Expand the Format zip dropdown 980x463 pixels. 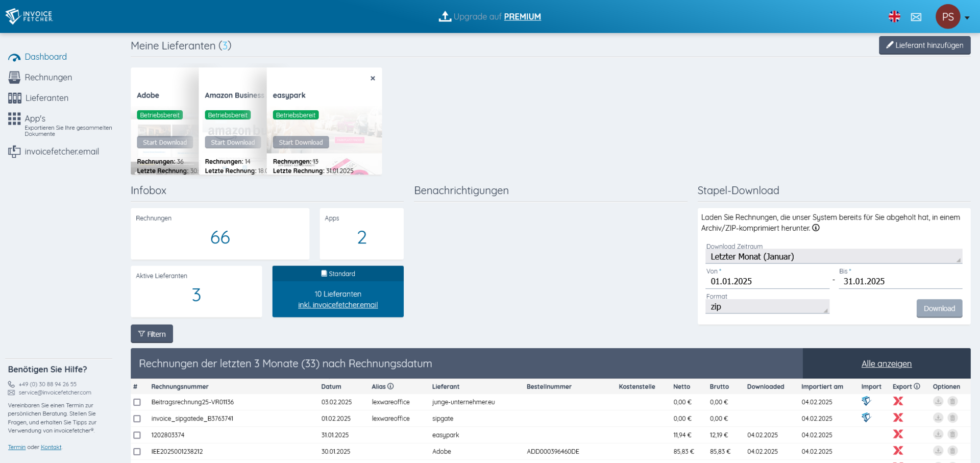(x=767, y=307)
